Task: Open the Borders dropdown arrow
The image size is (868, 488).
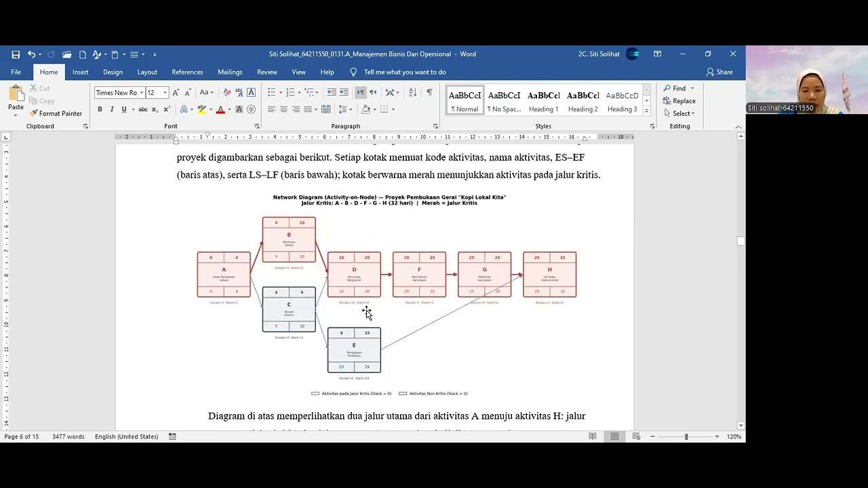Action: pos(393,109)
